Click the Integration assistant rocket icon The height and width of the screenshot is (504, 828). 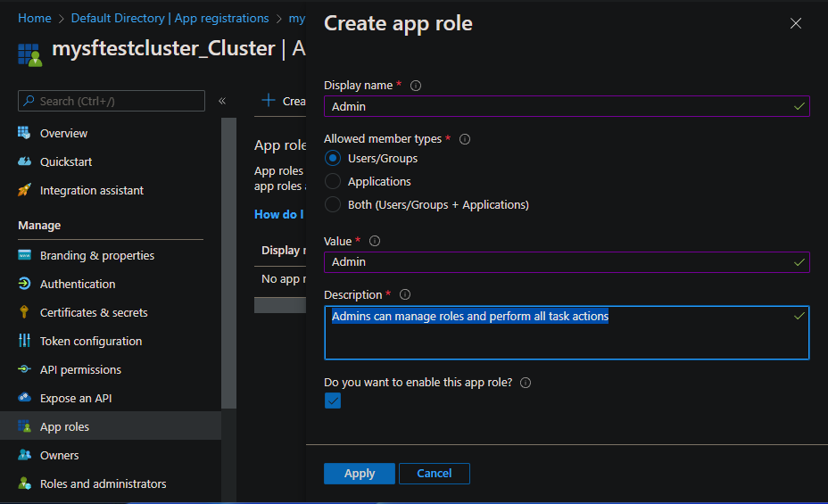(x=24, y=190)
